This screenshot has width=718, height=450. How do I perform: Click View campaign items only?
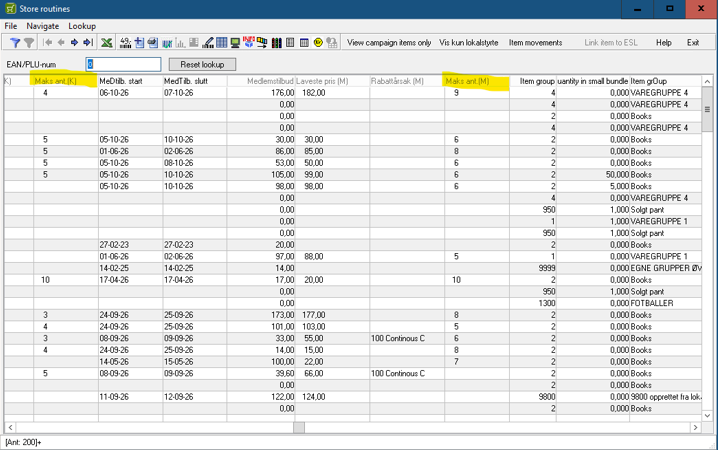[x=389, y=43]
